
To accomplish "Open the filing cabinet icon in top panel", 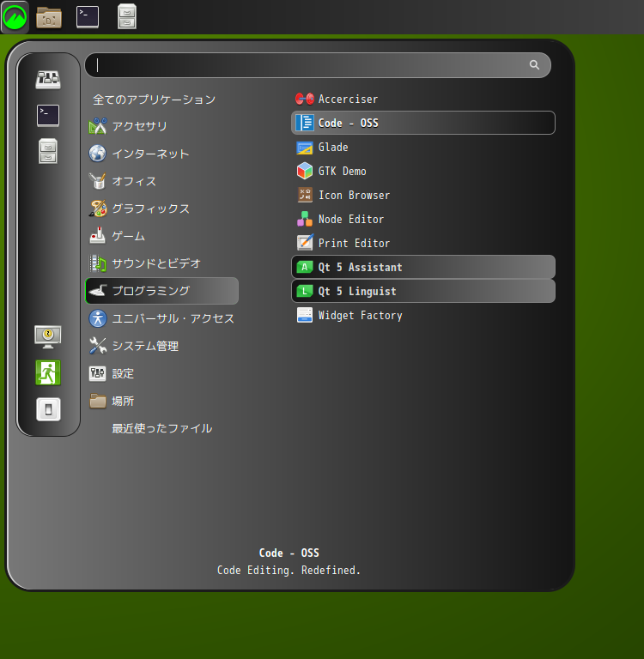I will coord(126,17).
